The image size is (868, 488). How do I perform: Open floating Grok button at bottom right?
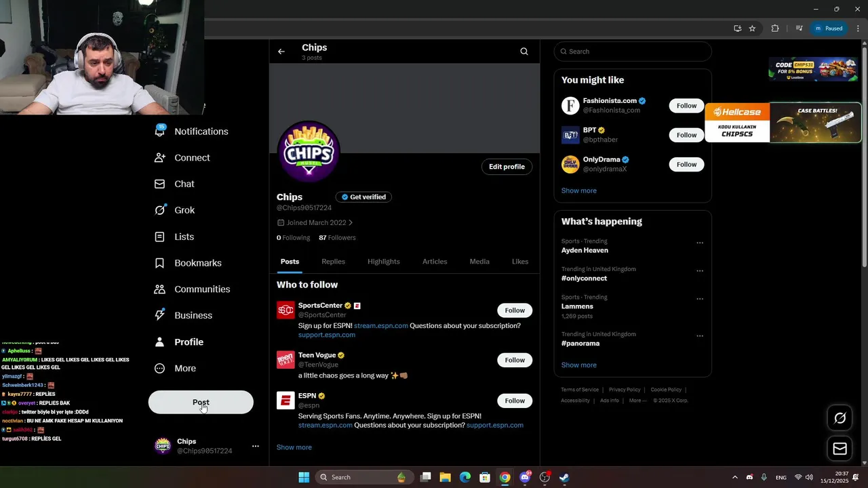840,418
